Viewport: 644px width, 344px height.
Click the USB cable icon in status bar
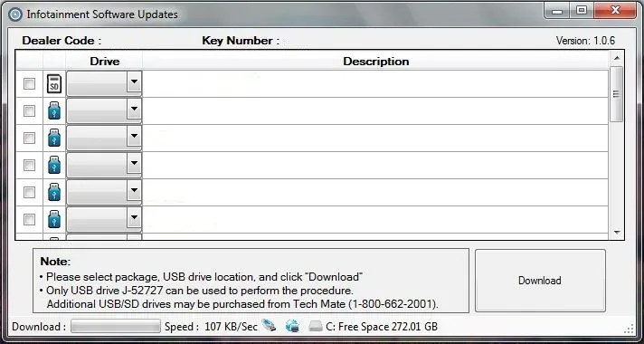pyautogui.click(x=269, y=326)
